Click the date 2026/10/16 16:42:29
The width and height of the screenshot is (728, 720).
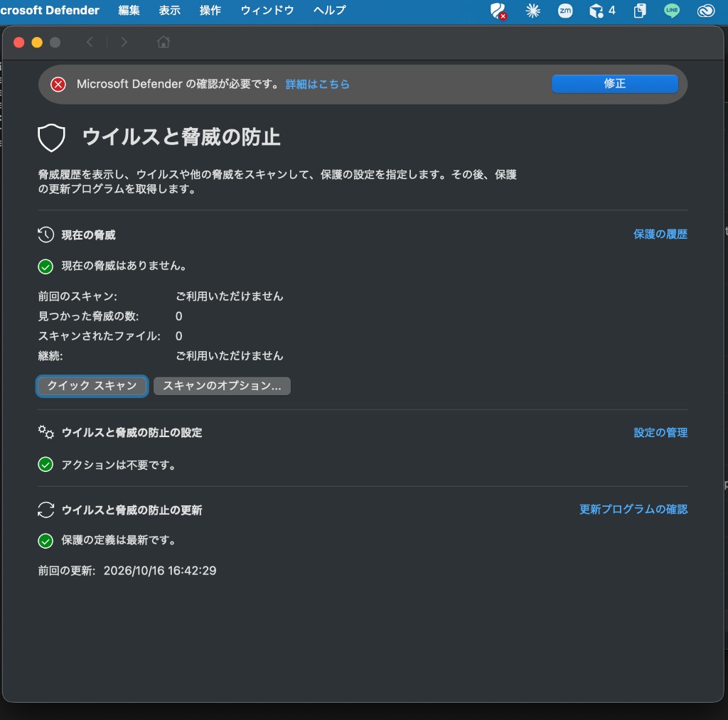click(x=160, y=571)
